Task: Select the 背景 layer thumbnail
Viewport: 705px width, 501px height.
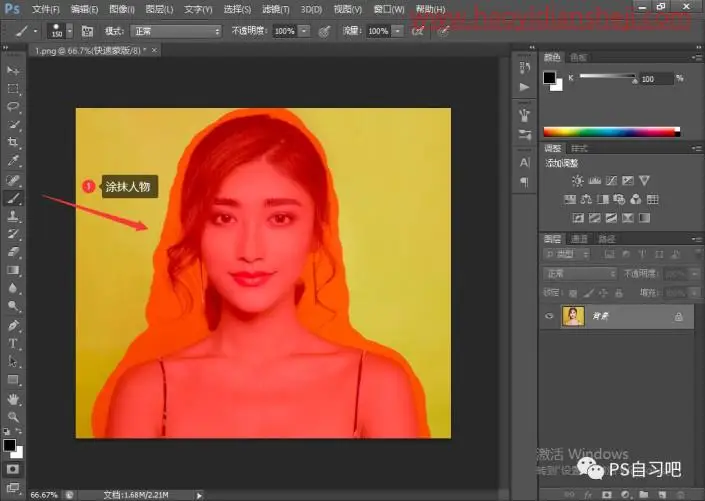Action: click(574, 316)
